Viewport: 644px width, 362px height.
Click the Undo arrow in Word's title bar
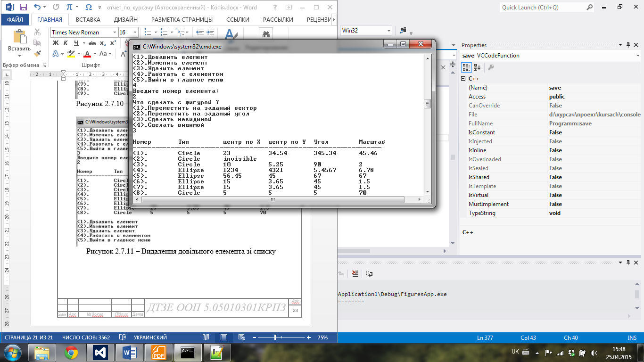pos(38,7)
